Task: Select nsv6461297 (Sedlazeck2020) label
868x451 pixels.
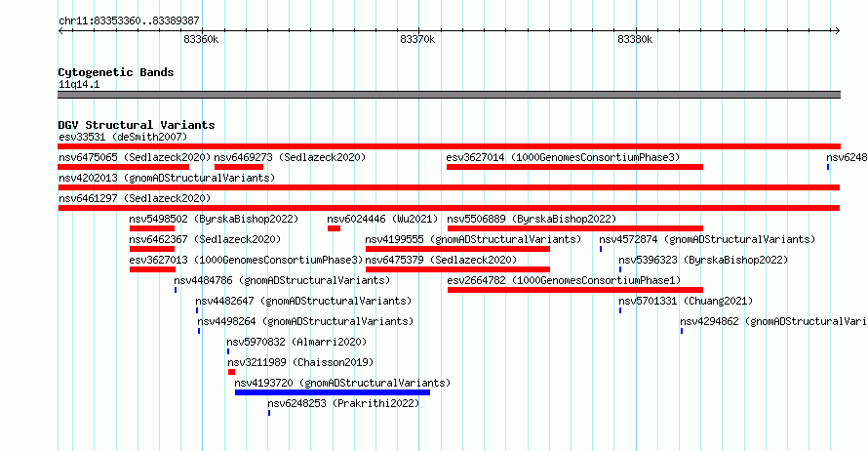Action: (x=135, y=198)
